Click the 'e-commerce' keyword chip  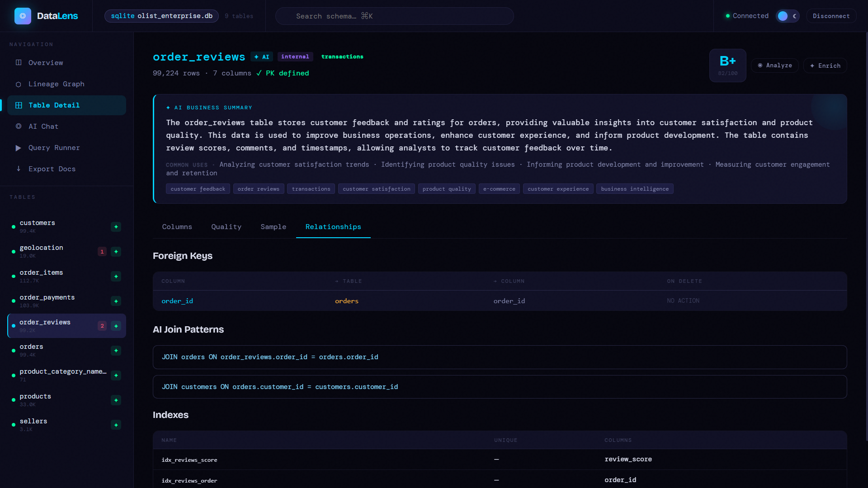click(x=499, y=189)
